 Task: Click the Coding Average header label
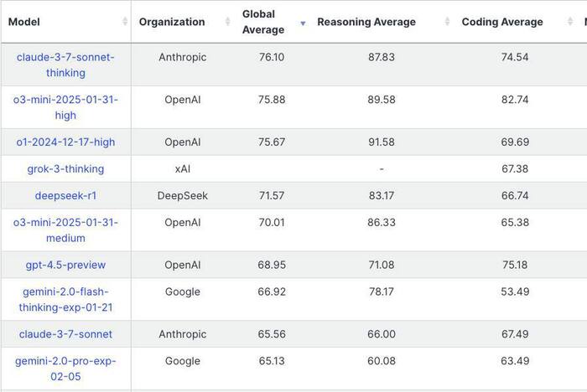click(502, 23)
